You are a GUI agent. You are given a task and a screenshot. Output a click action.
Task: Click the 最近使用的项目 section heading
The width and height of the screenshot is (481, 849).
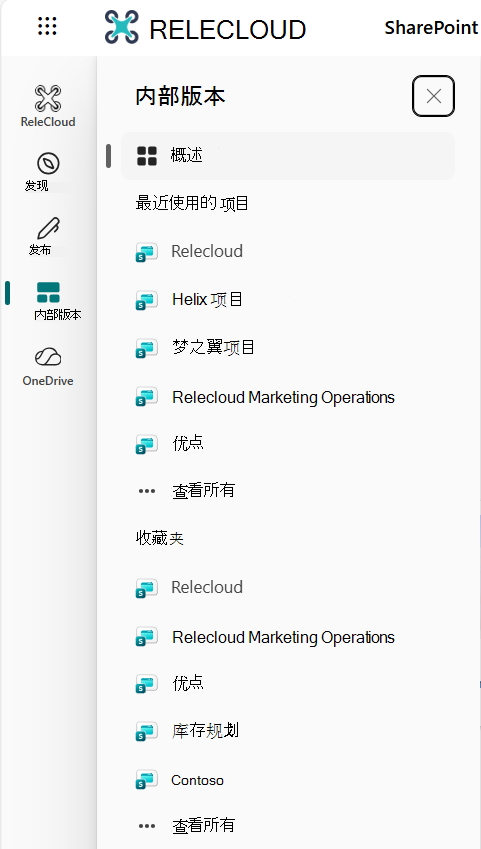[x=192, y=204]
